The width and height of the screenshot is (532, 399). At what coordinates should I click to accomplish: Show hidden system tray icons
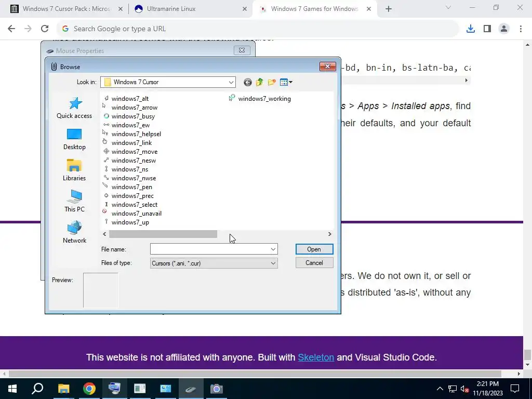click(440, 389)
